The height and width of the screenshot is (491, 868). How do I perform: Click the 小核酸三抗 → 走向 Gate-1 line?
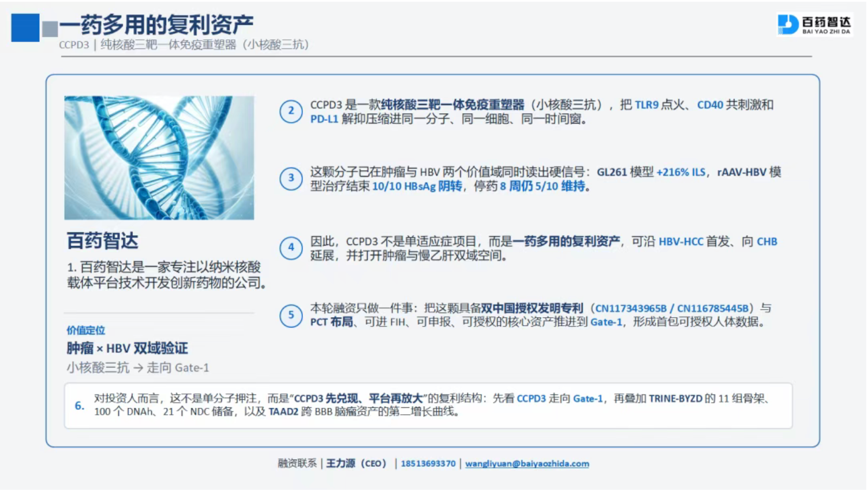[x=138, y=368]
